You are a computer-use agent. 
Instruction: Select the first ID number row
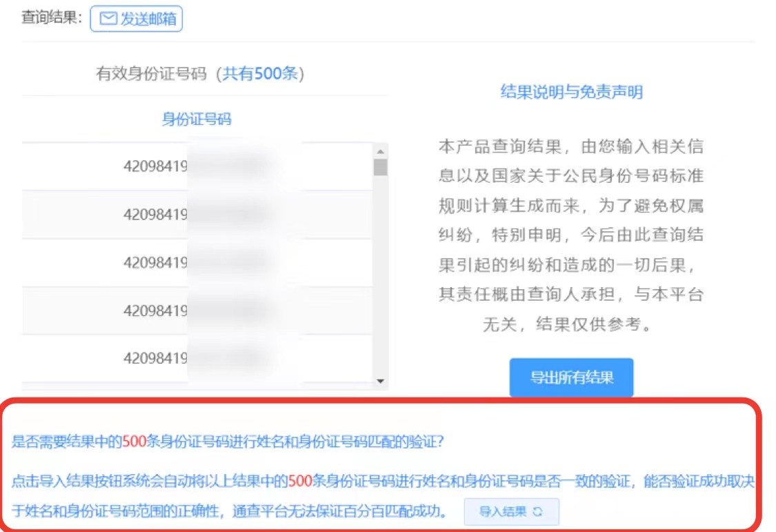click(197, 166)
